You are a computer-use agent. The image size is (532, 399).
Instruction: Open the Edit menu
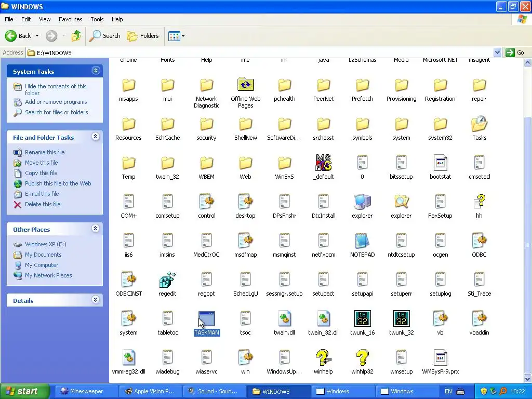pyautogui.click(x=26, y=19)
